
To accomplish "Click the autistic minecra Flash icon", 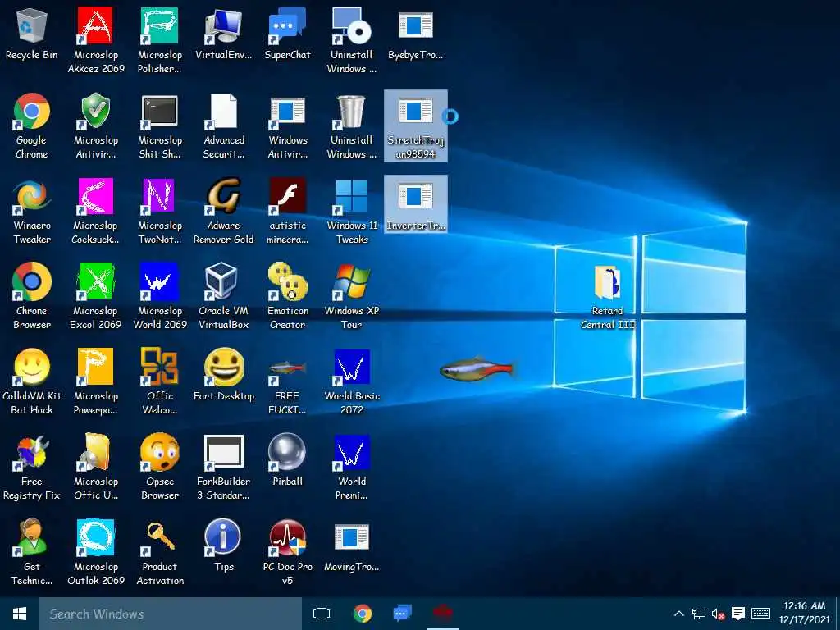I will click(287, 196).
